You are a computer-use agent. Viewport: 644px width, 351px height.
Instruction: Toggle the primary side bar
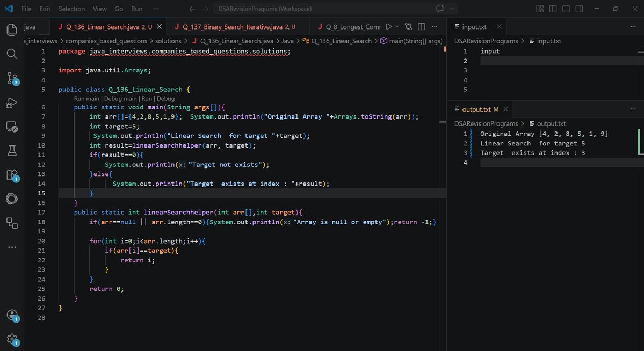[x=553, y=9]
